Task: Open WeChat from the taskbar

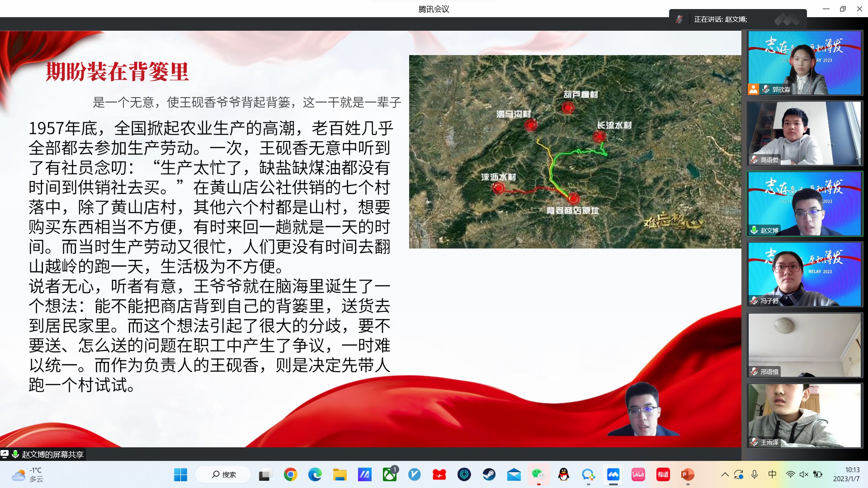Action: [538, 474]
